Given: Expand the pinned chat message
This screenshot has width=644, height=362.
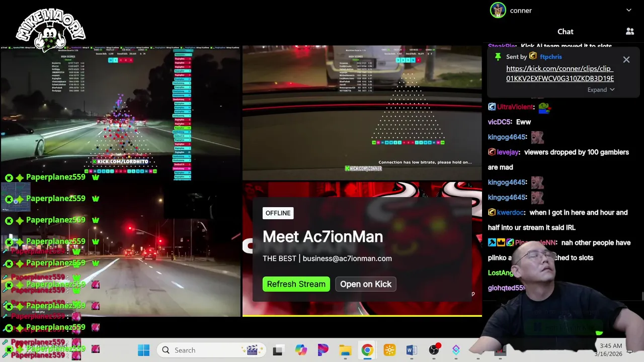Looking at the screenshot, I should [x=601, y=89].
